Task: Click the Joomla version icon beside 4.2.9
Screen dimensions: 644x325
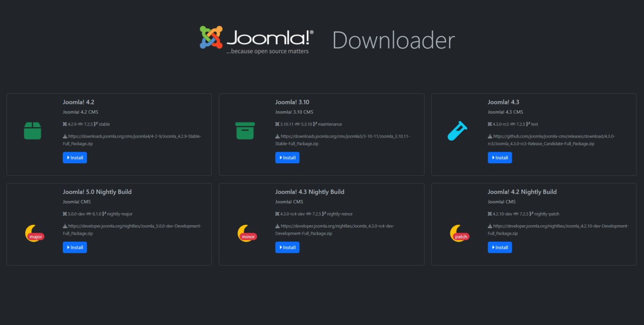Action: [65, 124]
